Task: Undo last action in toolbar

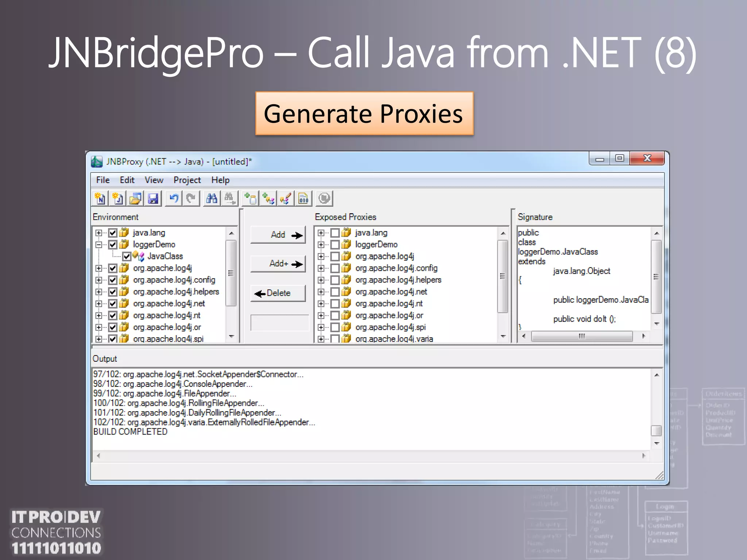Action: tap(174, 198)
